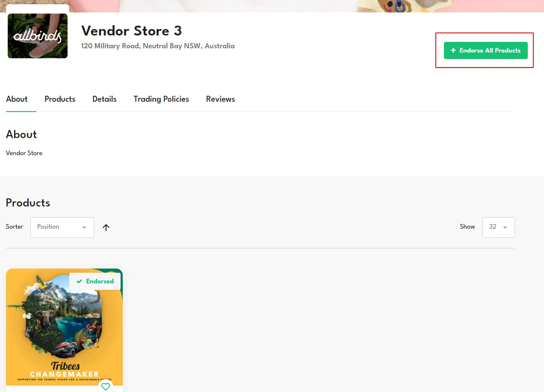
Task: Open the Vendor Store 3 title
Action: [x=132, y=31]
